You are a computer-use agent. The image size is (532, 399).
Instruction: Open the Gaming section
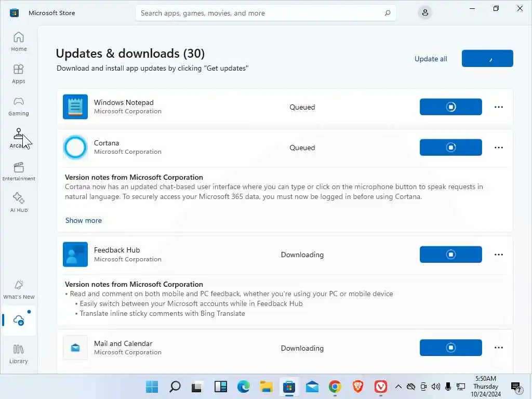coord(19,106)
